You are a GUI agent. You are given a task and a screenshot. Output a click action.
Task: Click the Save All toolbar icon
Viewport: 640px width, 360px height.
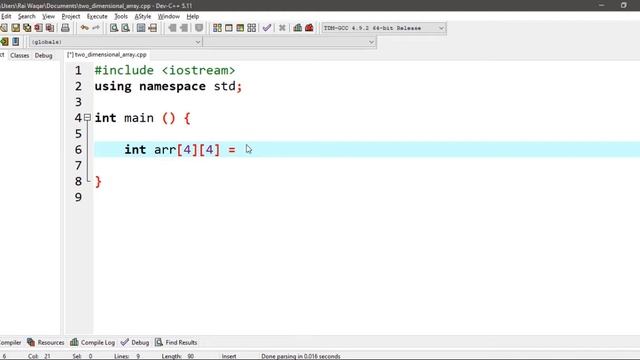[27, 28]
